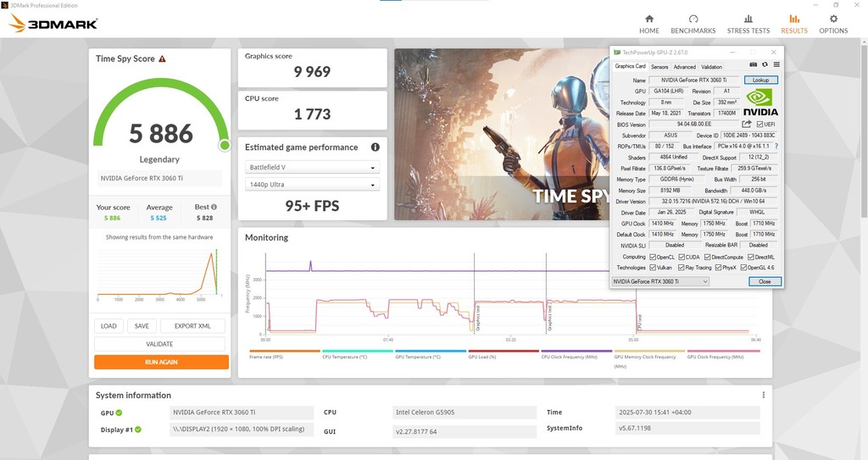Show info for Estimated game performance
The image size is (868, 460).
[x=376, y=147]
